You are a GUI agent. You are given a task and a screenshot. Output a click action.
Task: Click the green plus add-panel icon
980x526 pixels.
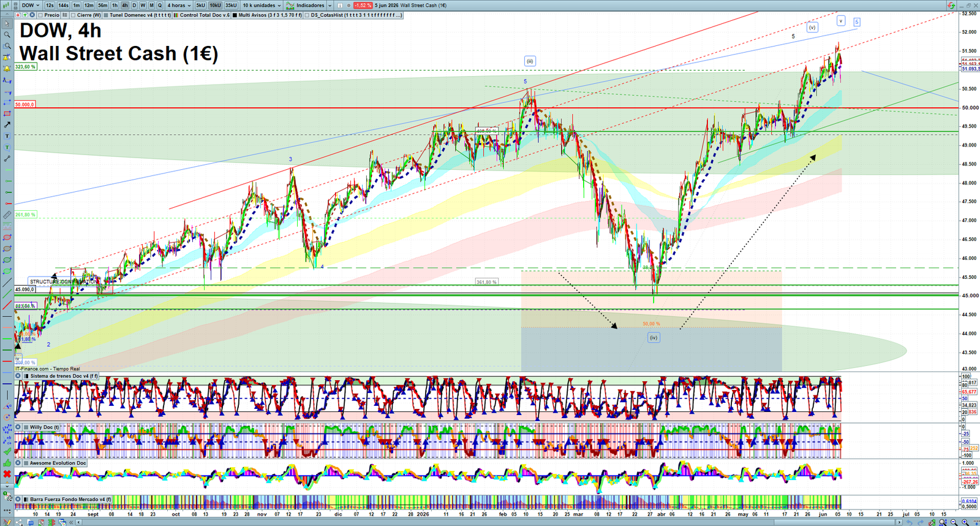point(25,15)
